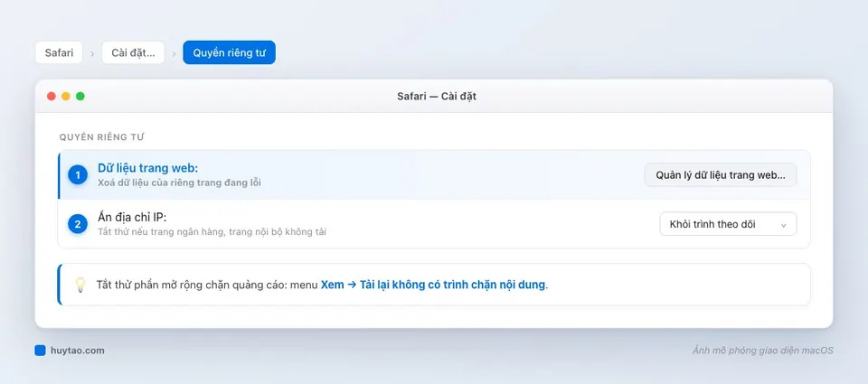Select the Quyền riêng tư breadcrumb tab
Viewport: 868px width, 384px height.
[229, 52]
